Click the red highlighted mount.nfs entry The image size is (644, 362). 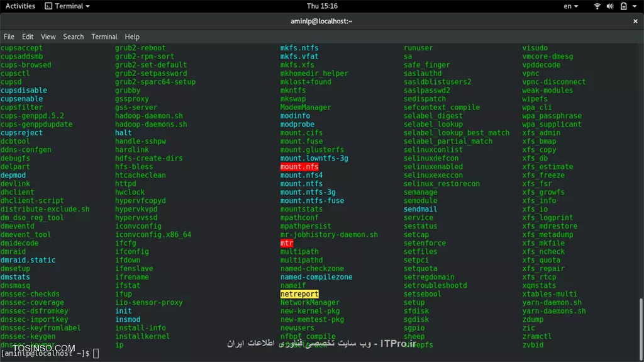[x=299, y=167]
